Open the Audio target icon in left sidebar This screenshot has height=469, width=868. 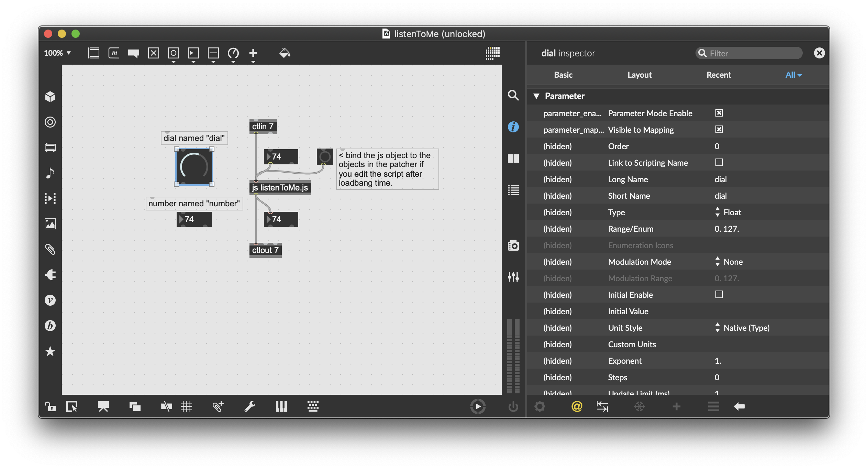[50, 122]
